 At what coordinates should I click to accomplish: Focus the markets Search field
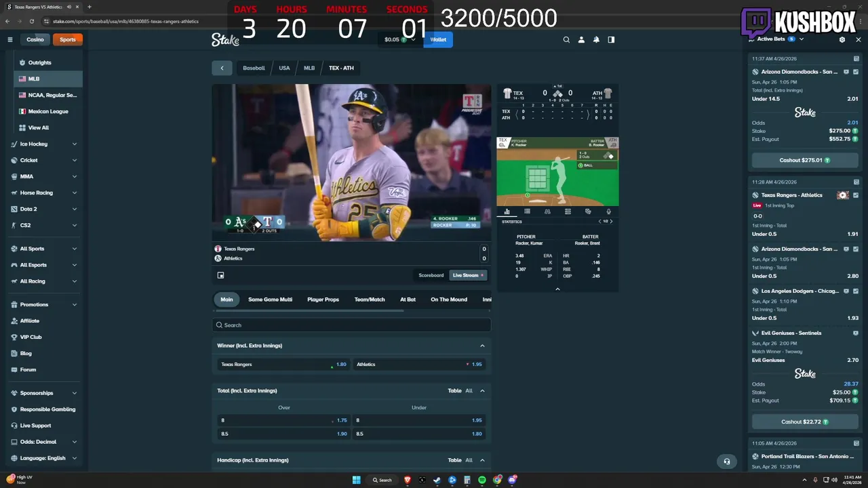click(x=351, y=325)
